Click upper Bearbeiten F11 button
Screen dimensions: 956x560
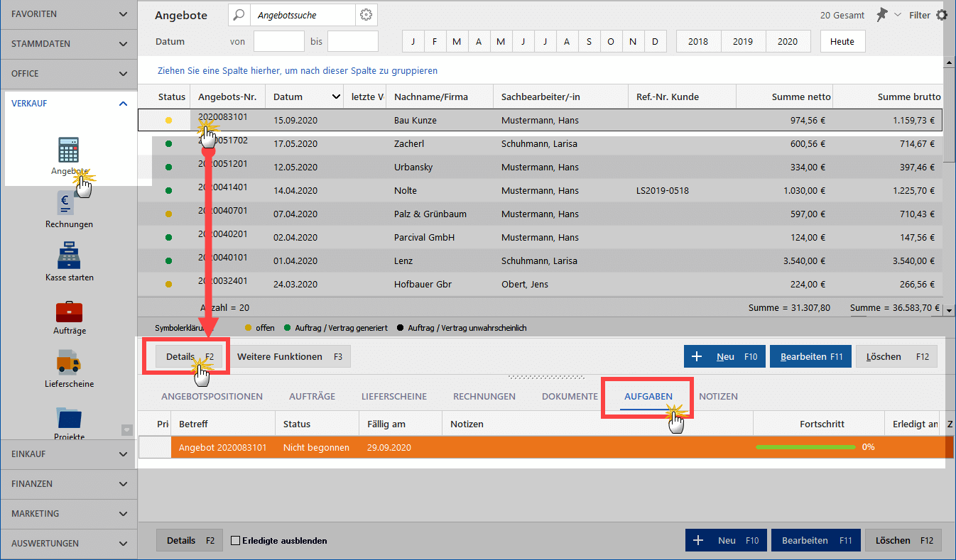[x=811, y=356]
